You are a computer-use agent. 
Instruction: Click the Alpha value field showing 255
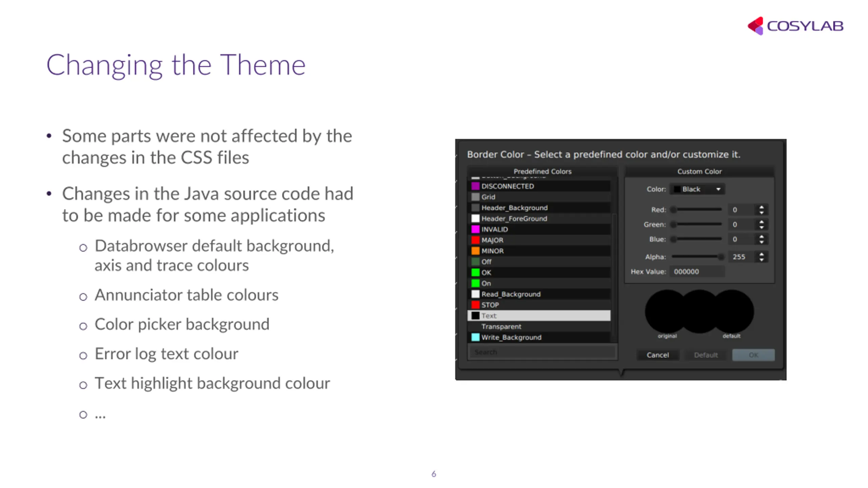click(742, 257)
